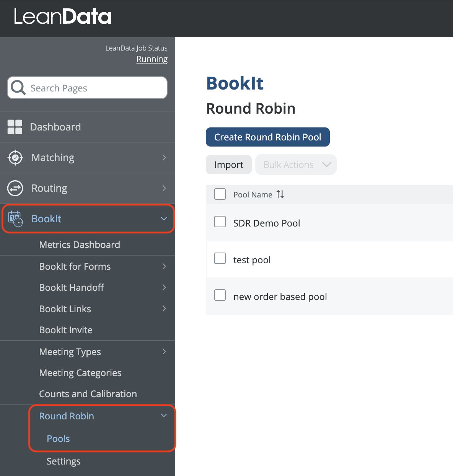Check the test pool checkbox

point(220,258)
